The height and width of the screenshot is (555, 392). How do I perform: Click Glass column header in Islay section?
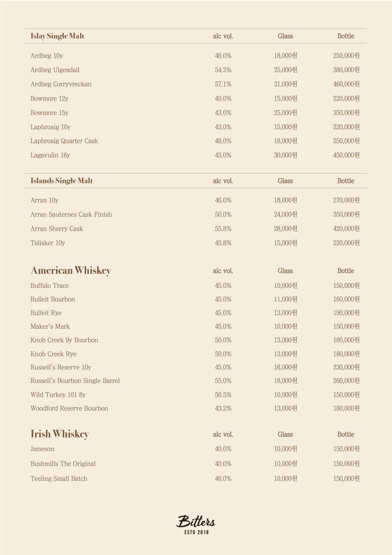[285, 36]
